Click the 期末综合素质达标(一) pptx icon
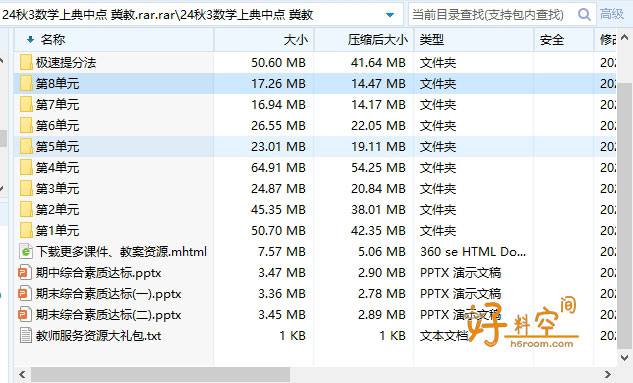 click(25, 294)
